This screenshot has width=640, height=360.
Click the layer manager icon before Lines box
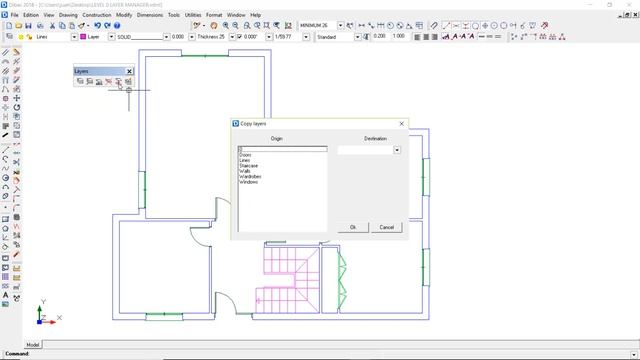(9, 37)
